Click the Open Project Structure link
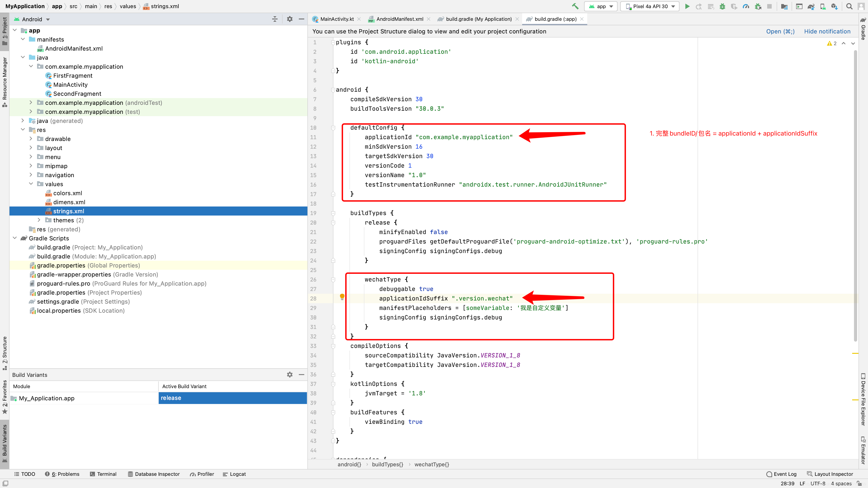The image size is (868, 488). (780, 31)
